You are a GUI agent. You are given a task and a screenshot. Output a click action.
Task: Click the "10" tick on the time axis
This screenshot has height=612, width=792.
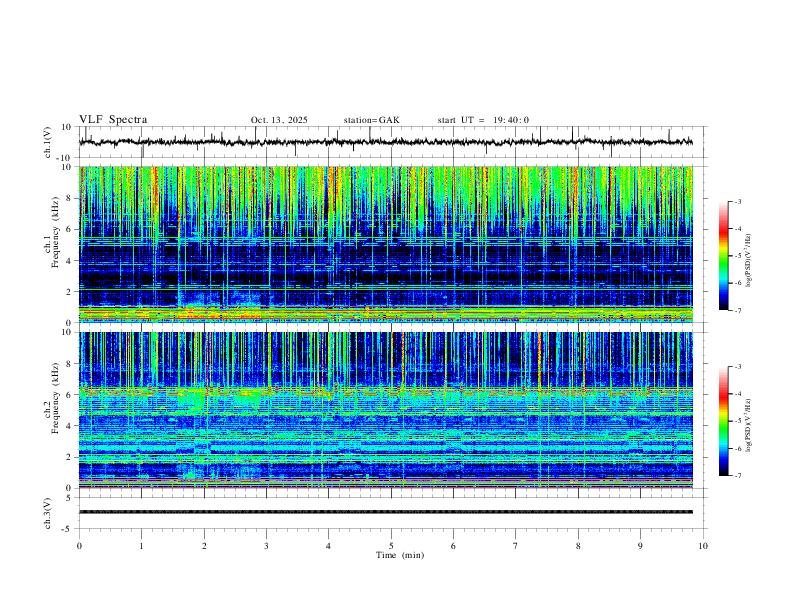click(703, 546)
